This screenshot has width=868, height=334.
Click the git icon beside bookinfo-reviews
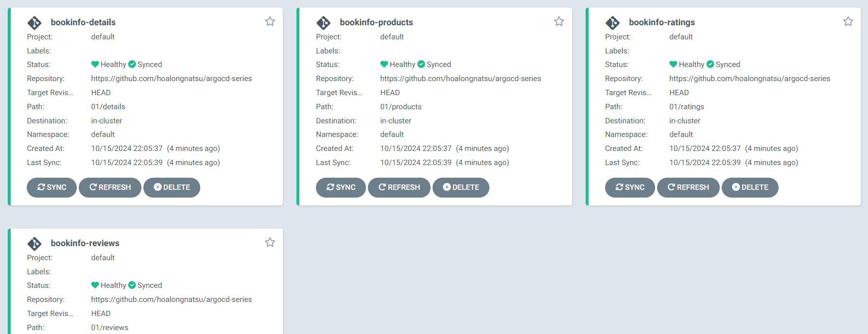point(35,244)
